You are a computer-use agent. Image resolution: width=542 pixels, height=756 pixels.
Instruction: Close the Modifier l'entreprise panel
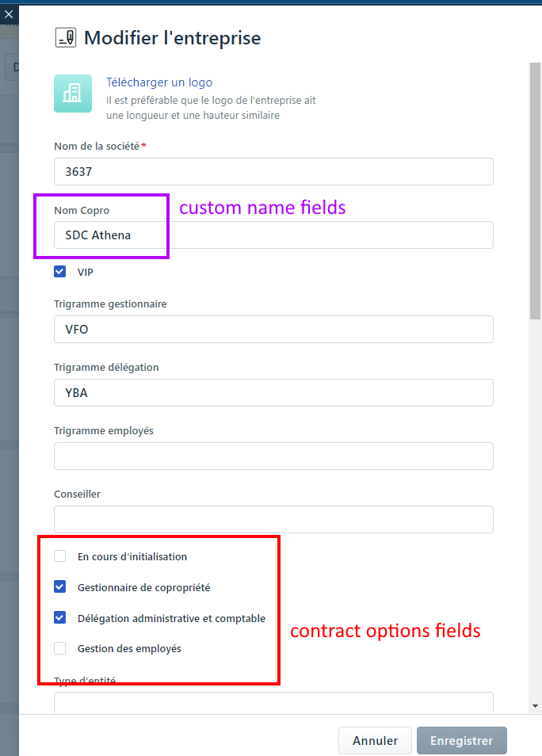[9, 14]
